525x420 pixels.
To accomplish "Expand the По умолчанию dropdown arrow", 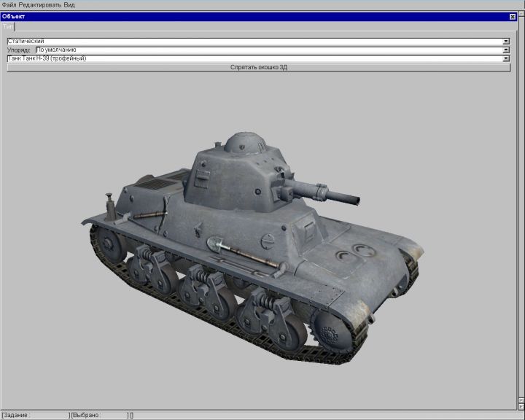I will pyautogui.click(x=506, y=50).
